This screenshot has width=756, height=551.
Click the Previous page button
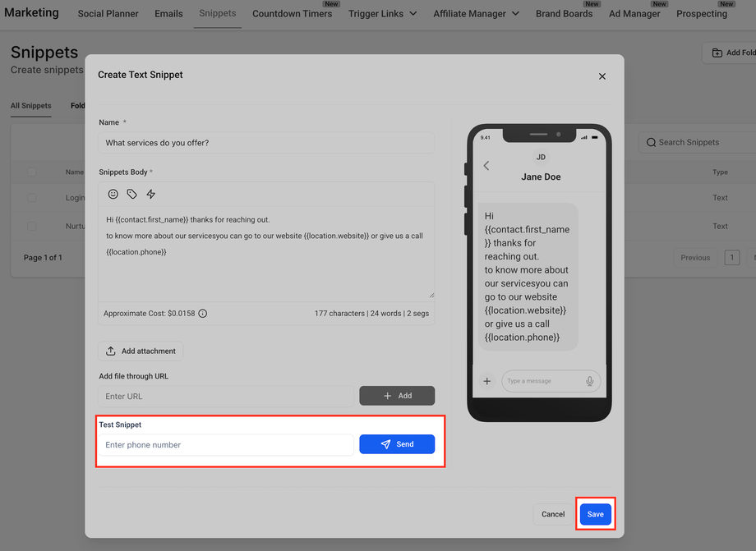coord(695,258)
